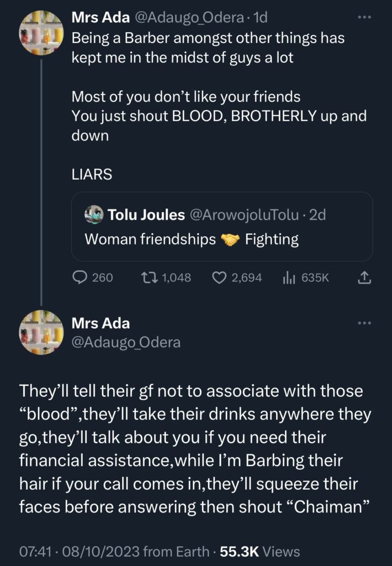
Task: Click the reply comment icon
Action: click(x=81, y=278)
